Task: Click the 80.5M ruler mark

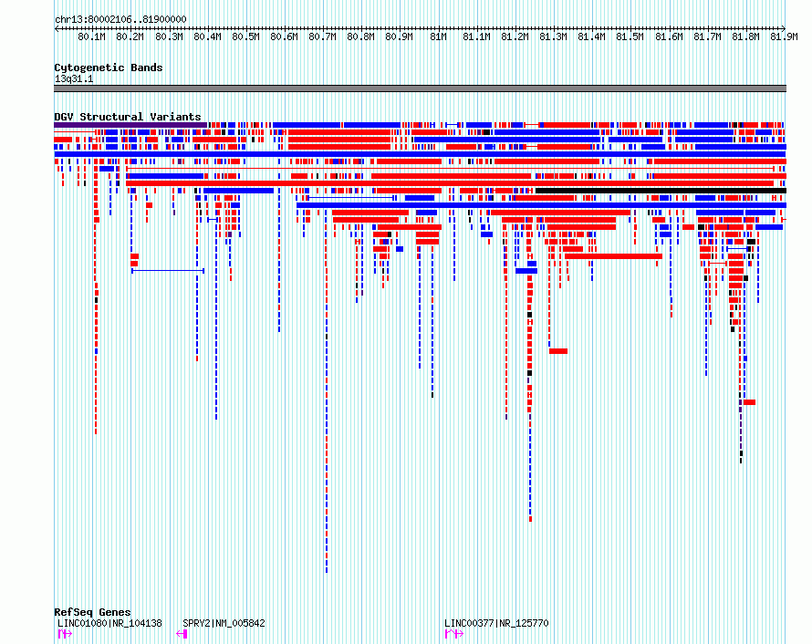Action: click(x=245, y=36)
